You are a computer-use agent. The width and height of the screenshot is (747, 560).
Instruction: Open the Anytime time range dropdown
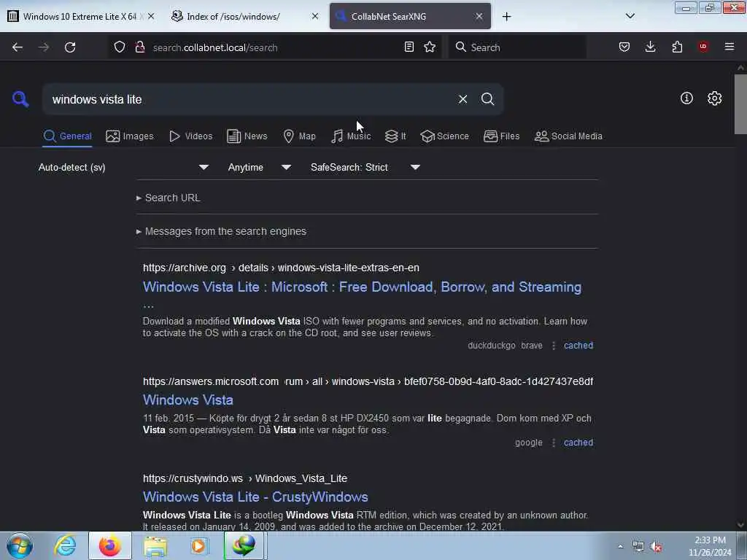click(x=259, y=167)
